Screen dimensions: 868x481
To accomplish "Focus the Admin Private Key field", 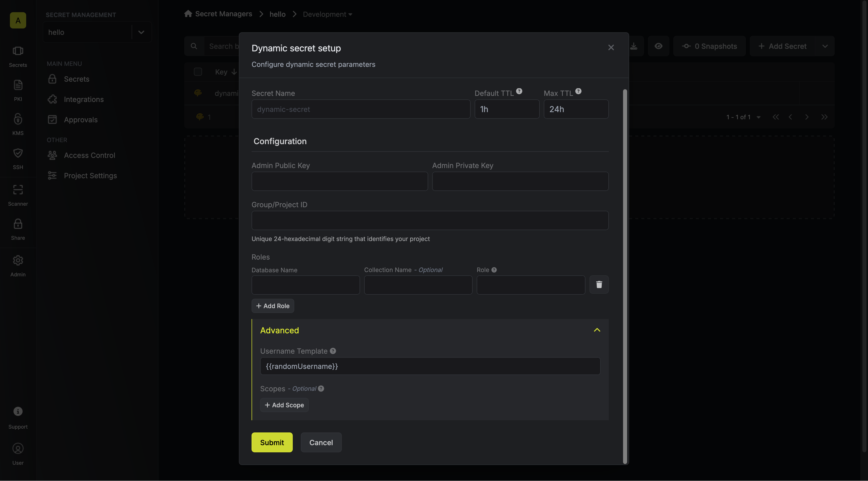I will tap(520, 181).
